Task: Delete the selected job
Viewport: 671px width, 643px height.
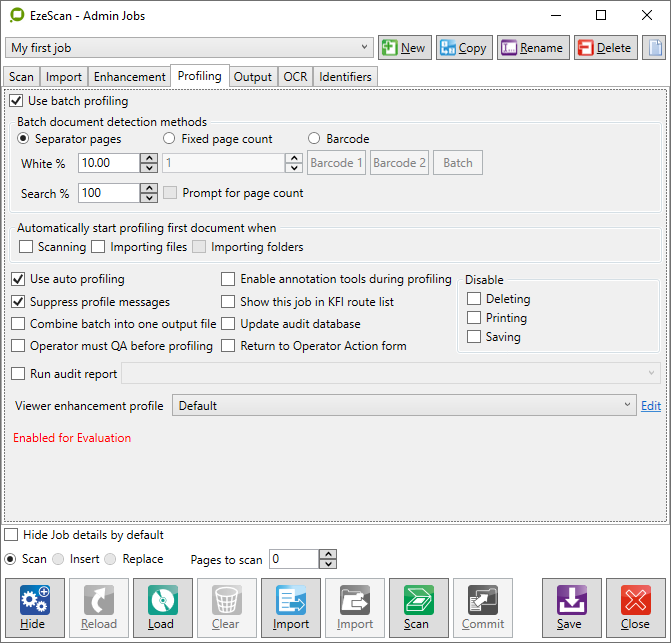Action: click(605, 48)
